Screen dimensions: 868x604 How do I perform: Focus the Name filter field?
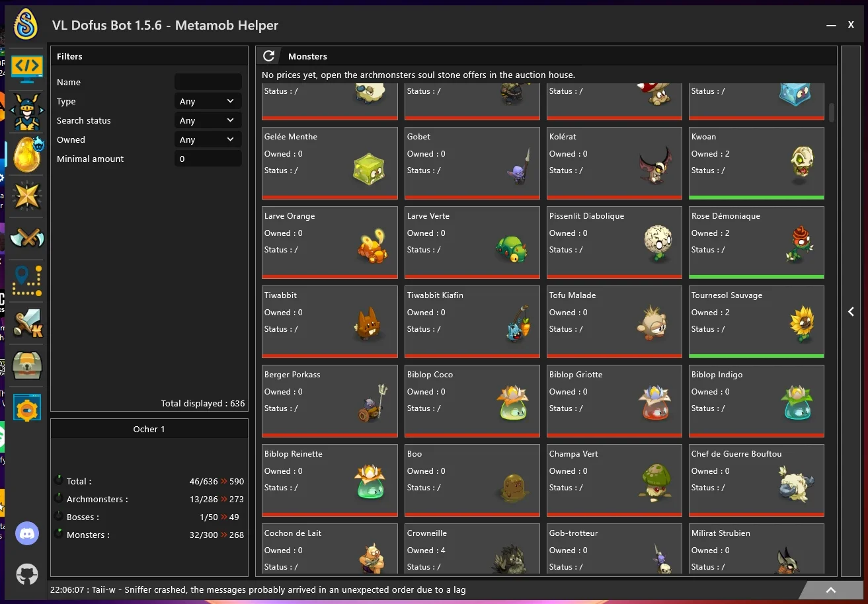click(x=208, y=82)
